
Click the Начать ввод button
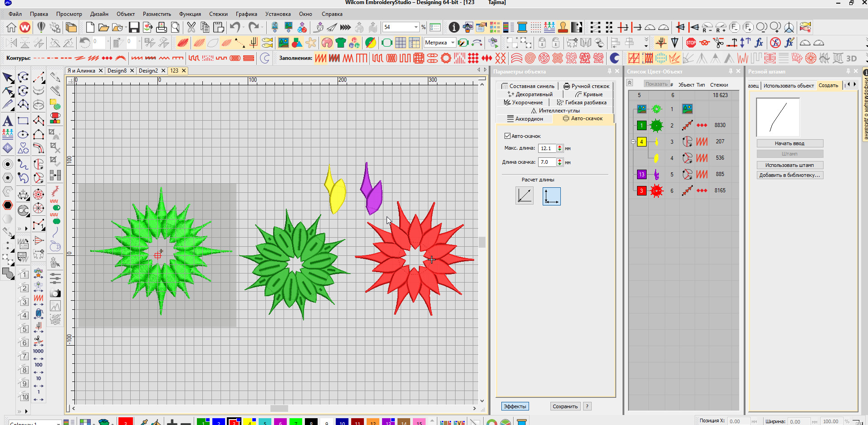coord(790,143)
